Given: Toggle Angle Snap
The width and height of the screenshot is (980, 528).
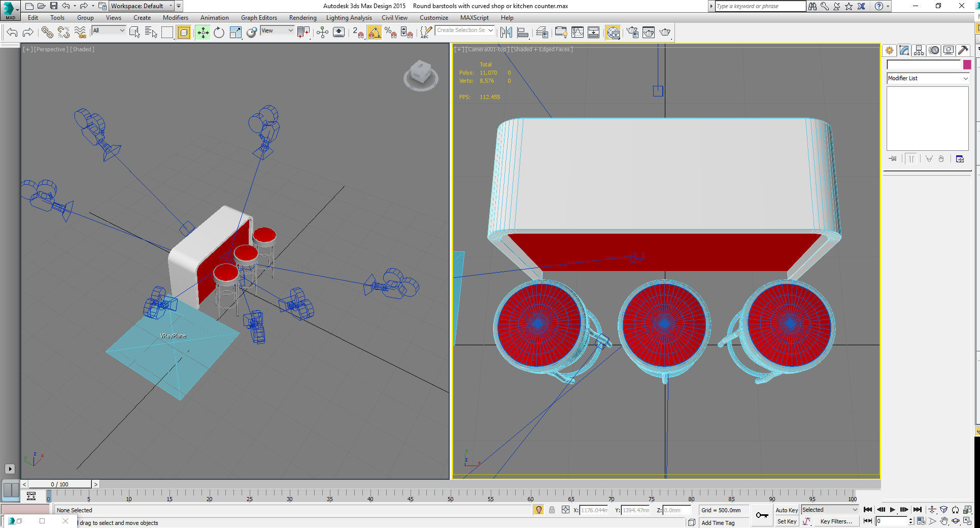Looking at the screenshot, I should click(375, 32).
